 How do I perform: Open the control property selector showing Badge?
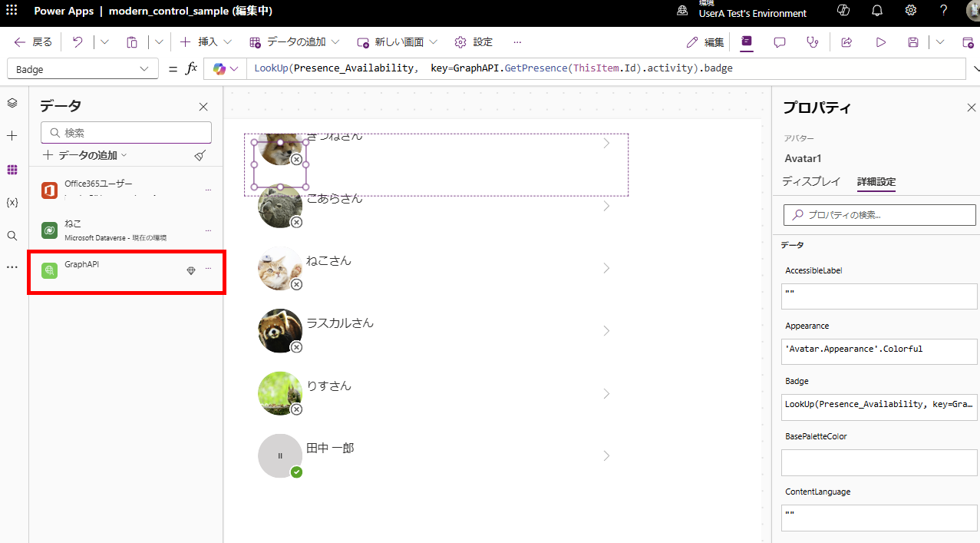click(82, 68)
